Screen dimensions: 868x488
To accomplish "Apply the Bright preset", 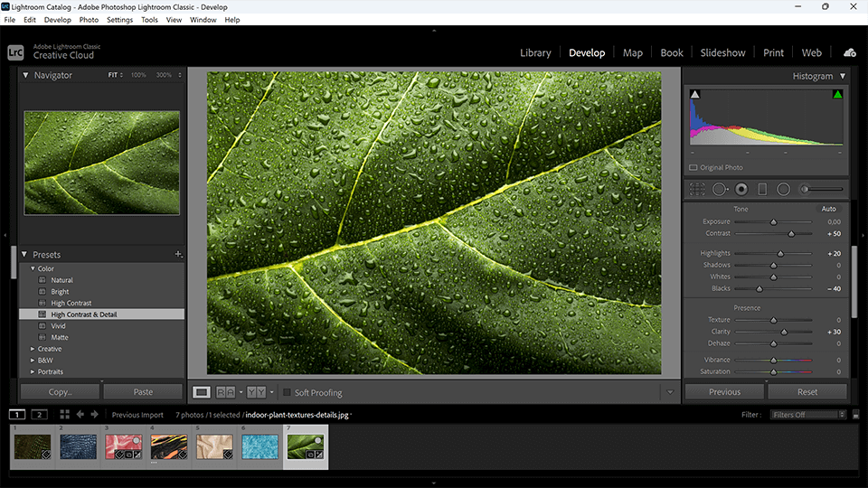I will click(60, 292).
